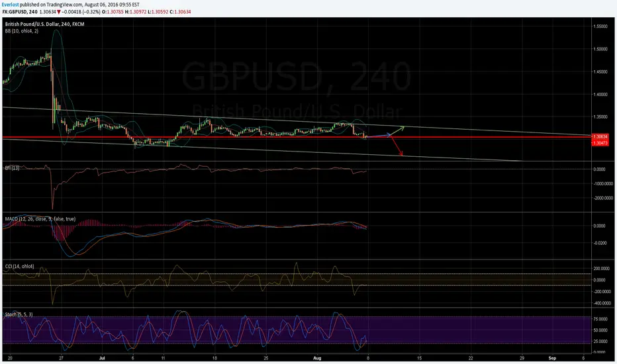Select the BB (10, ohlc4, 2) indicator label
Image resolution: width=617 pixels, height=364 pixels.
coord(22,30)
